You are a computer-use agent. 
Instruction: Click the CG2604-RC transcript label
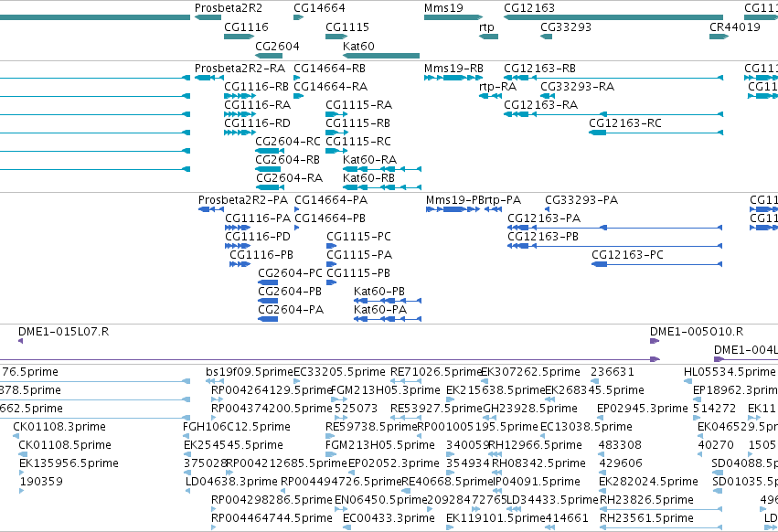click(288, 142)
